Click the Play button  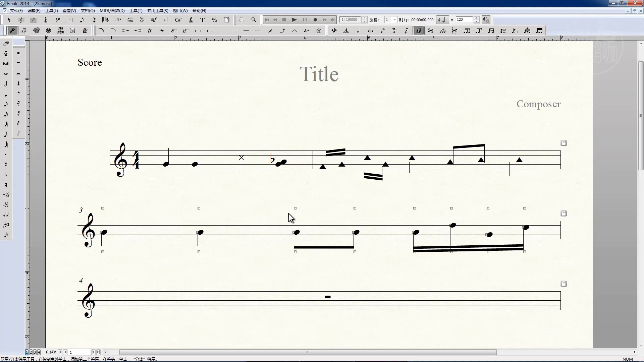294,20
